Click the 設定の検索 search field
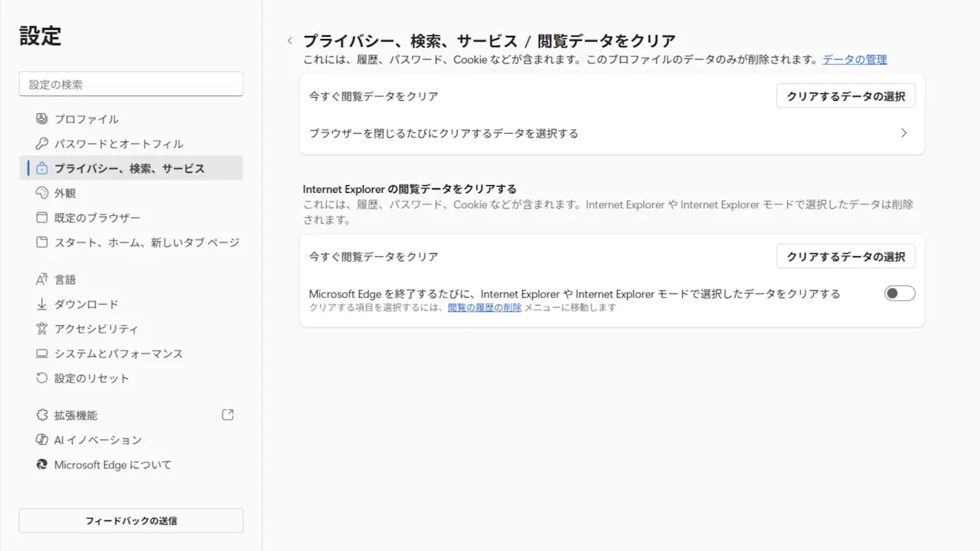This screenshot has width=980, height=551. pyautogui.click(x=131, y=84)
